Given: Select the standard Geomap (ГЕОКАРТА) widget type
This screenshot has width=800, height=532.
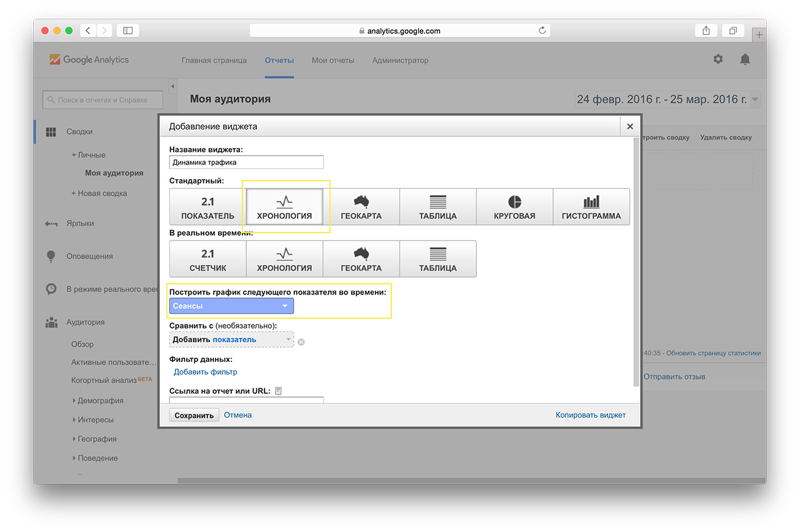Looking at the screenshot, I should 361,207.
